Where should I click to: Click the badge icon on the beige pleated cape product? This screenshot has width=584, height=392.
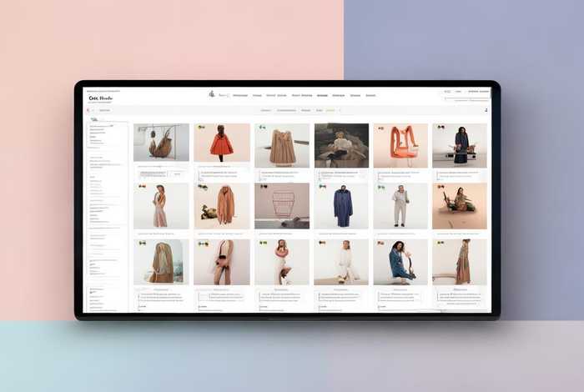261,128
